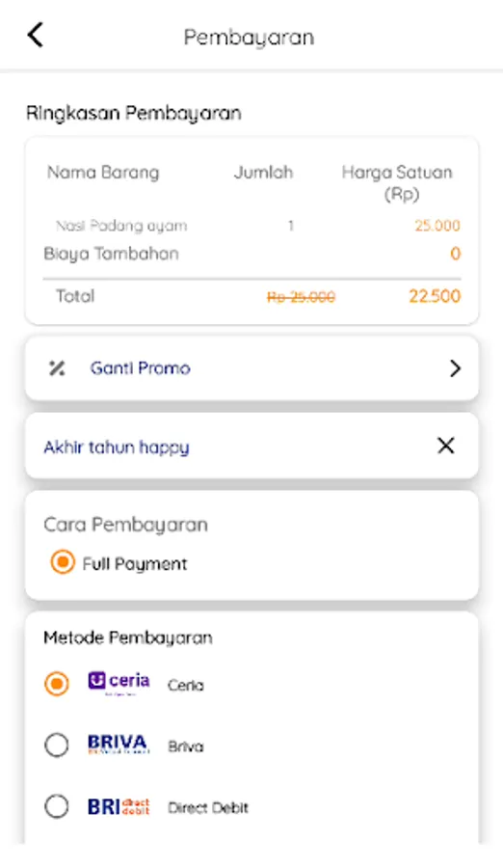
Task: Open the Ganti Promo chevron
Action: 455,368
